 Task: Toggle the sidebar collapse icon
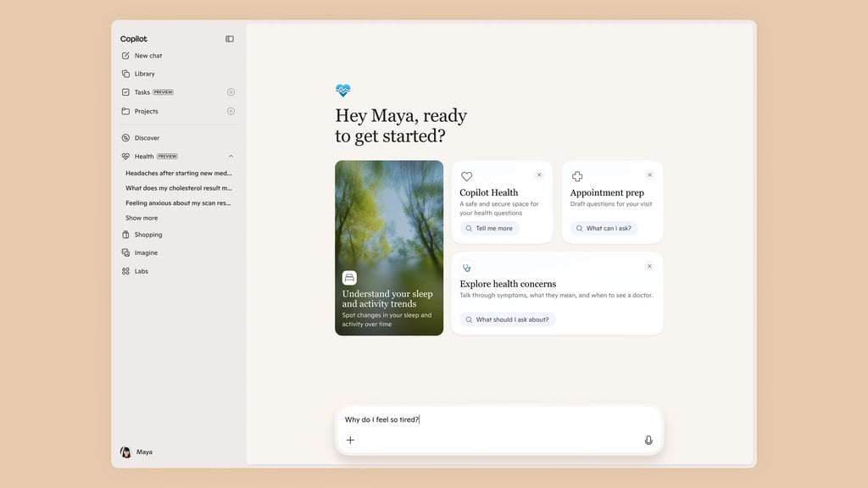point(229,39)
